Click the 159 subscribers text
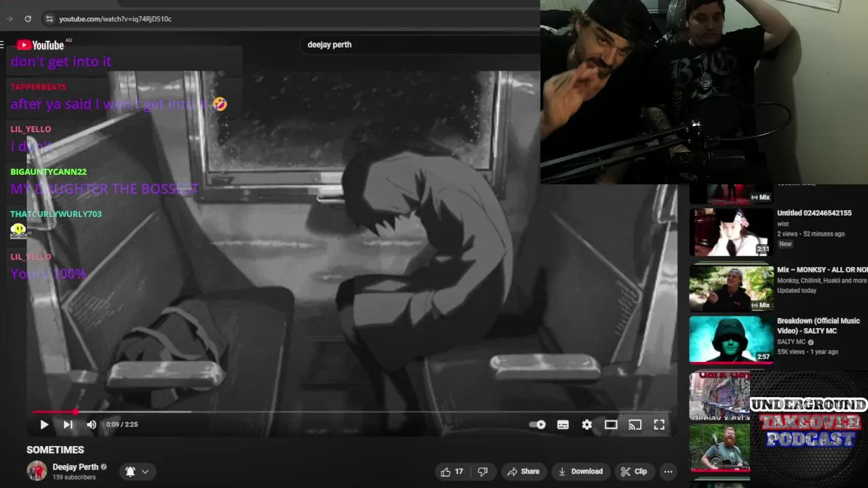Screen dimensions: 868x488 (x=74, y=477)
